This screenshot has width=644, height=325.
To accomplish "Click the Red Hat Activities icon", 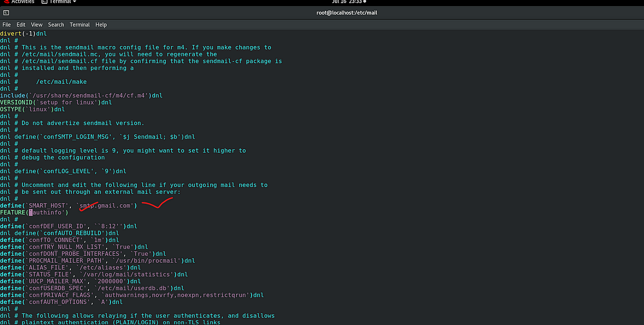I will (5, 2).
